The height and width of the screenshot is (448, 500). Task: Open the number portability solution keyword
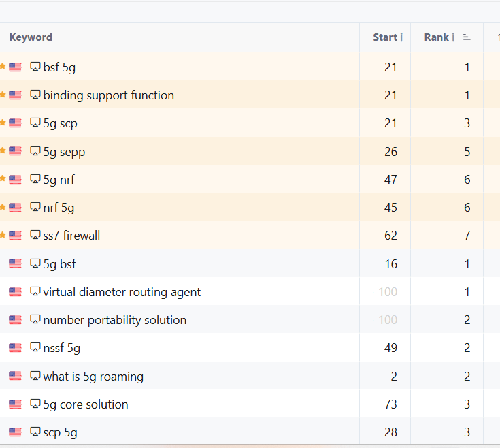(x=114, y=320)
